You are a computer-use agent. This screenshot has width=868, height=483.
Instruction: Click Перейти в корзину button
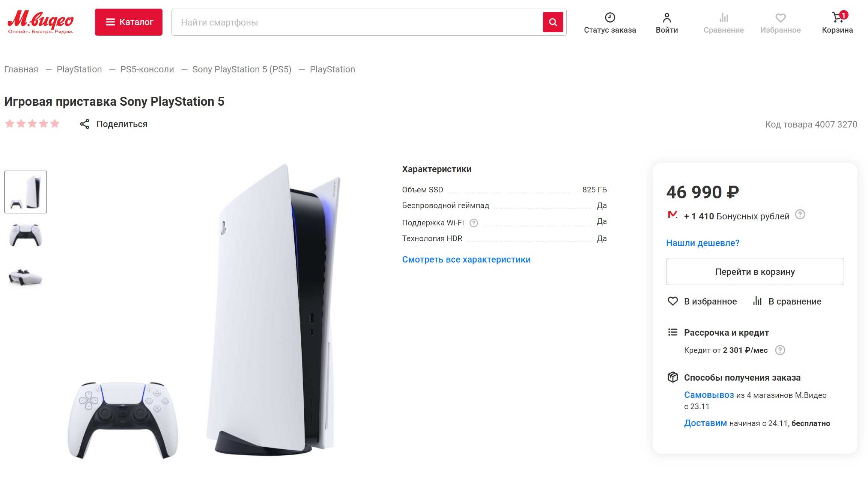(755, 271)
